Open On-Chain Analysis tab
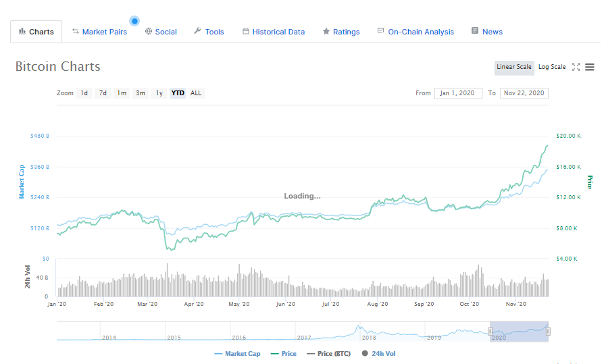Screen dimensions: 604x364 click(x=416, y=32)
